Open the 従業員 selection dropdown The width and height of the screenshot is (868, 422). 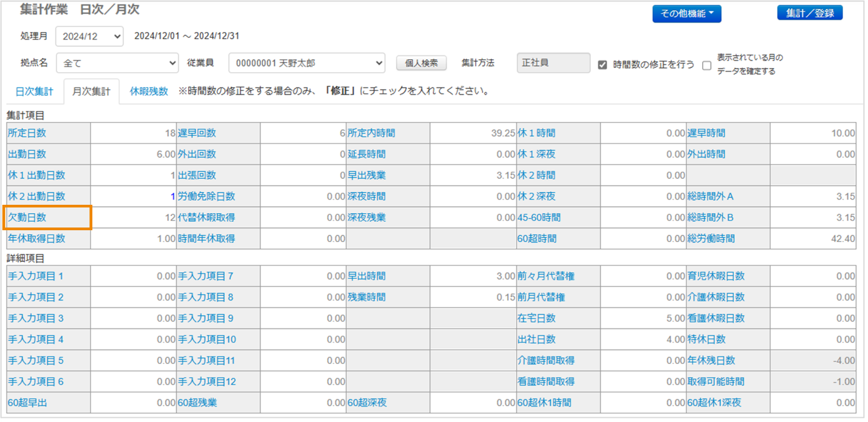307,63
